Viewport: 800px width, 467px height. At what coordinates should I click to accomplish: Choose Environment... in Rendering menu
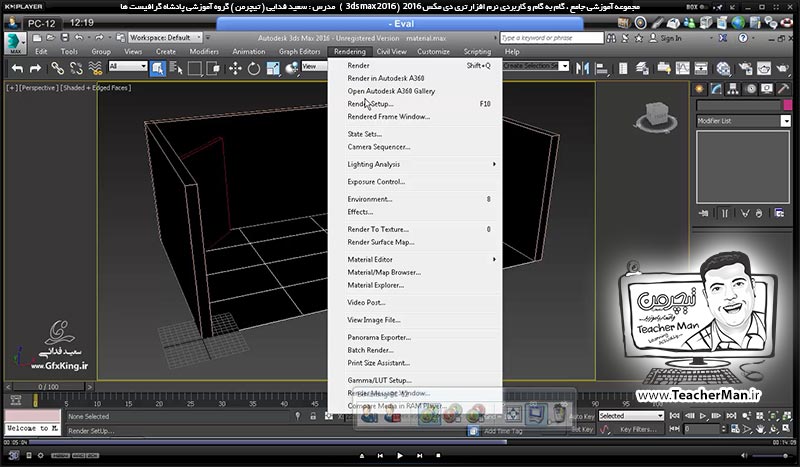415,199
